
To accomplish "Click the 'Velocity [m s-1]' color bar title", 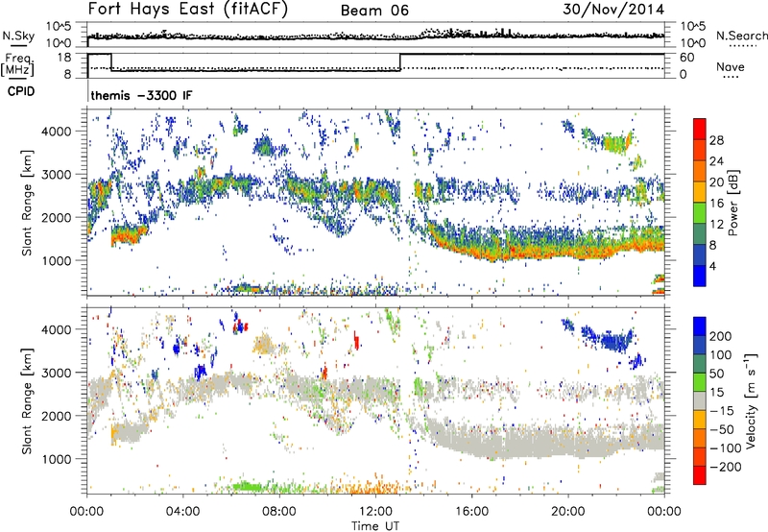I will pyautogui.click(x=750, y=400).
